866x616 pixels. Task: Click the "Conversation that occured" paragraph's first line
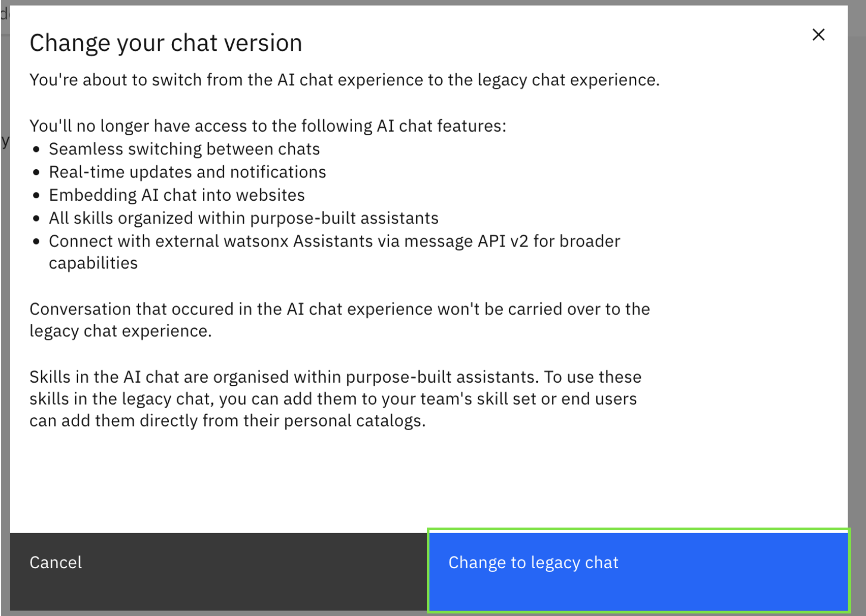[x=339, y=310]
